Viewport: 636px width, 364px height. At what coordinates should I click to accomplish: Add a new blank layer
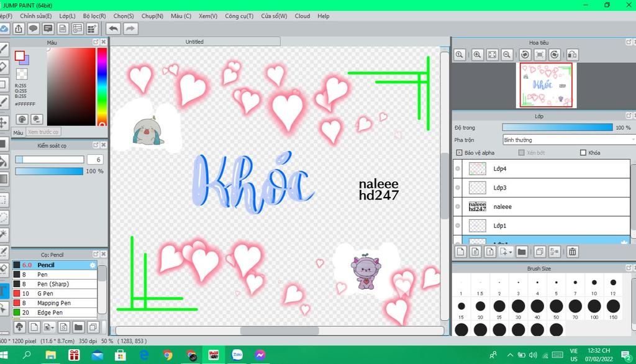pos(460,252)
